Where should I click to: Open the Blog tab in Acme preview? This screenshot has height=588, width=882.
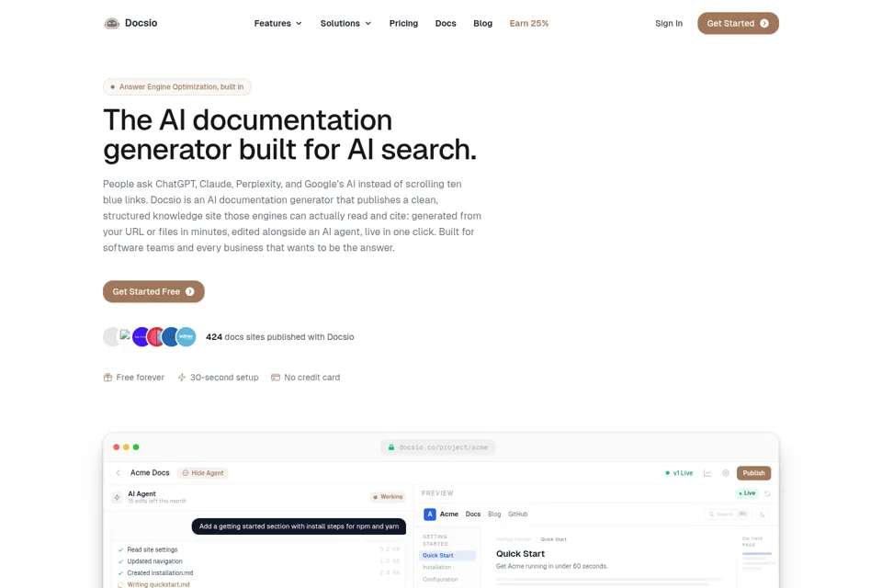click(494, 514)
